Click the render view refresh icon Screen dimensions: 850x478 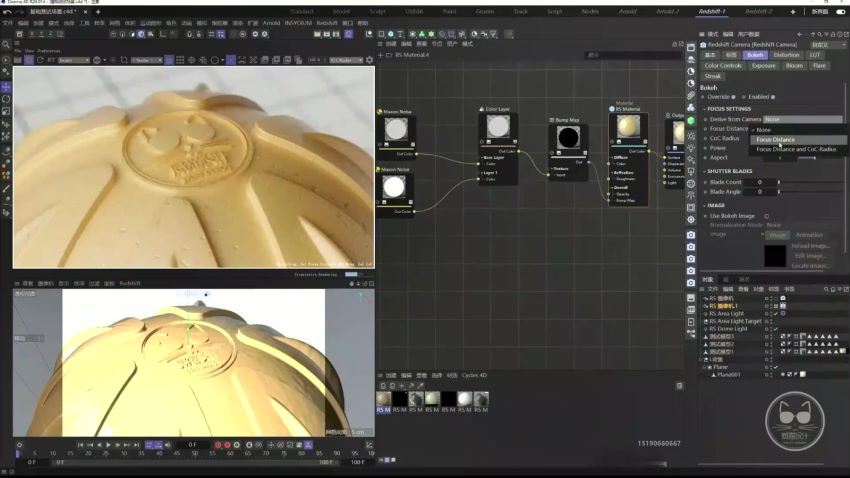(x=40, y=60)
